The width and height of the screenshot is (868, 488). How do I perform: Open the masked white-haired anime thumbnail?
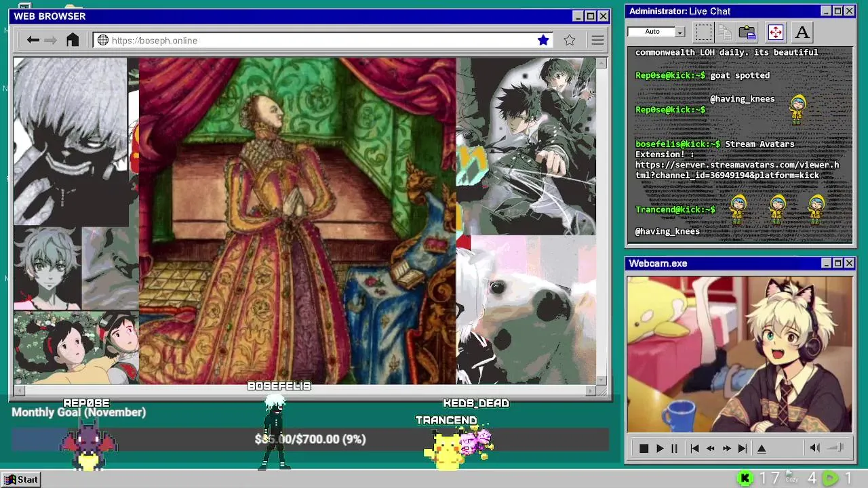[x=71, y=141]
